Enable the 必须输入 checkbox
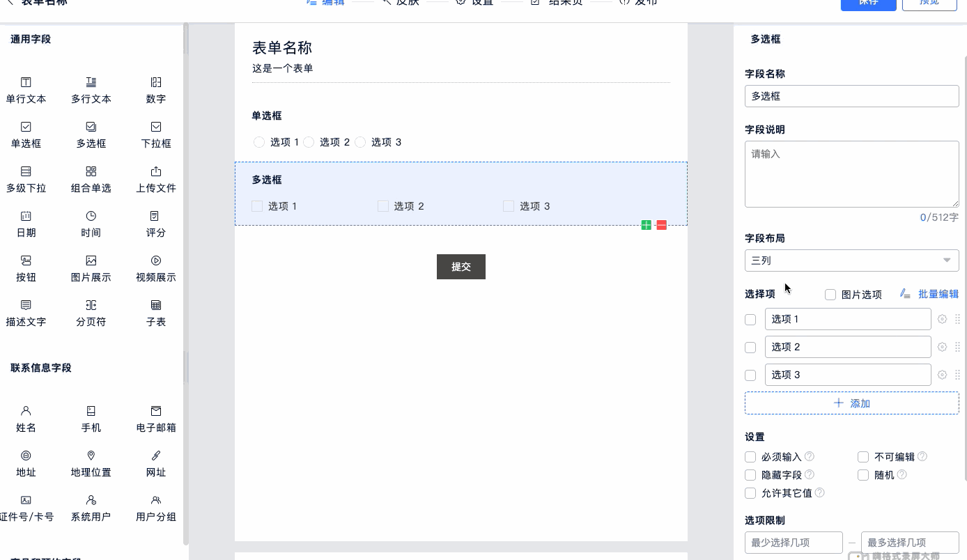This screenshot has width=967, height=560. click(750, 457)
